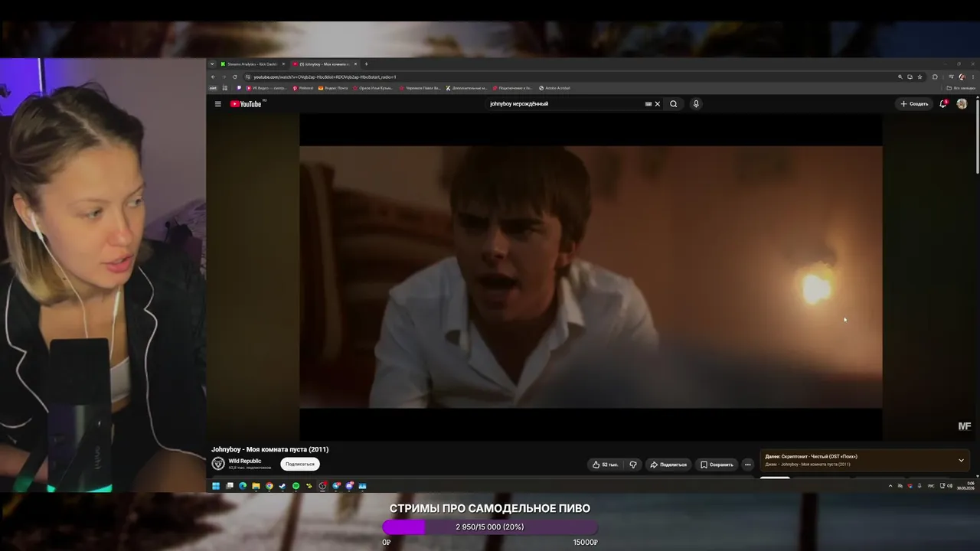Open the Wild Republic channel avatar
This screenshot has width=980, height=551.
218,464
